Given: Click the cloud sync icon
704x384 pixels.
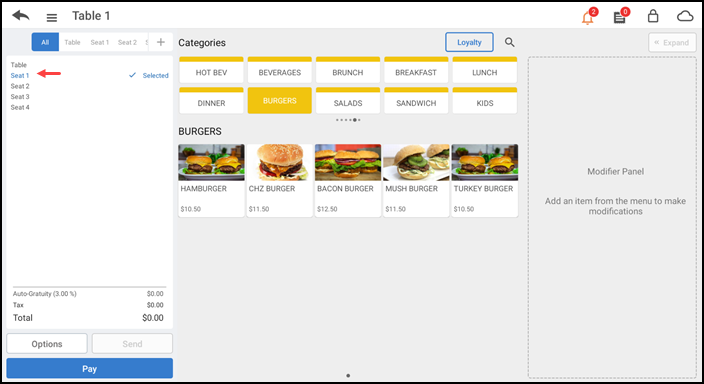Looking at the screenshot, I should pyautogui.click(x=685, y=17).
